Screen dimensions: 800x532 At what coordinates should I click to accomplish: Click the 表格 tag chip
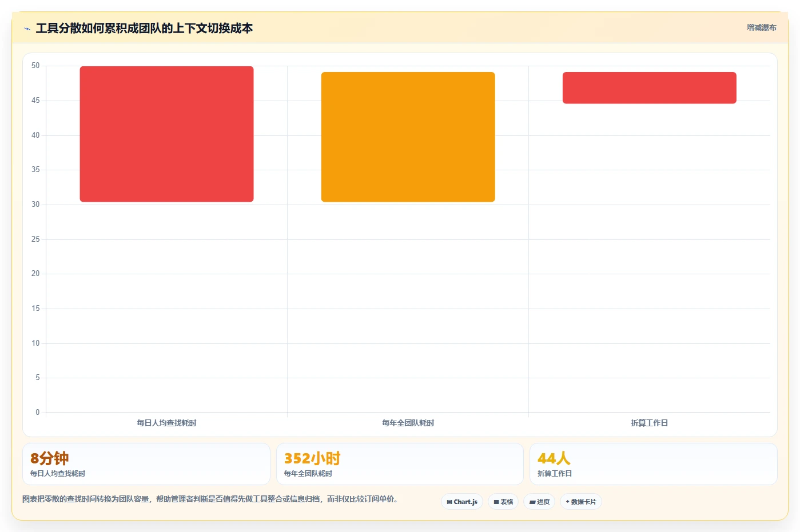tap(503, 502)
